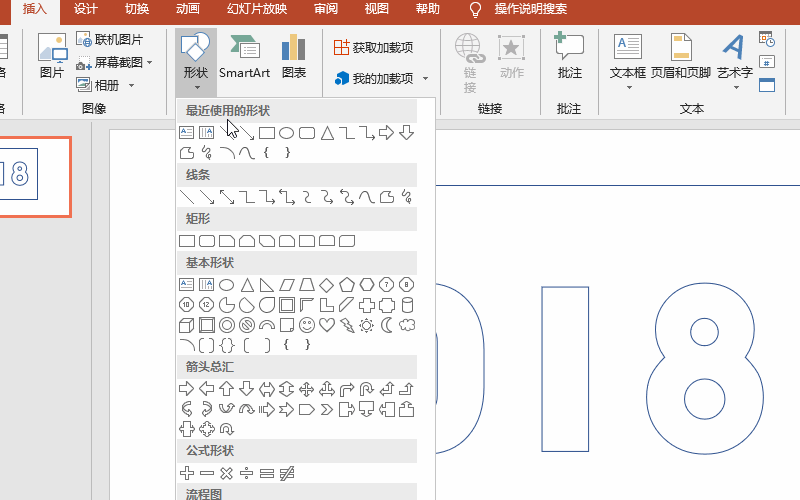Select the double-arrow line under 线条
The height and width of the screenshot is (500, 800).
227,197
